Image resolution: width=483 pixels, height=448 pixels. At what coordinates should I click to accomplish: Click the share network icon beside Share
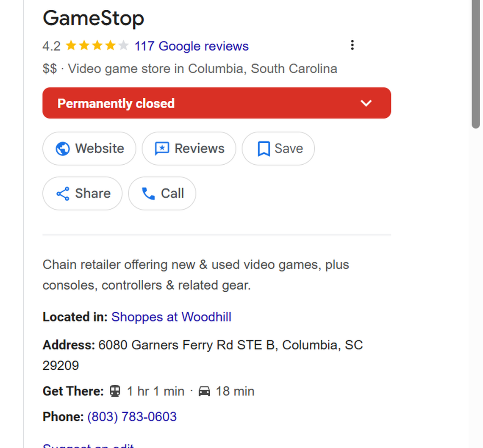click(x=62, y=194)
